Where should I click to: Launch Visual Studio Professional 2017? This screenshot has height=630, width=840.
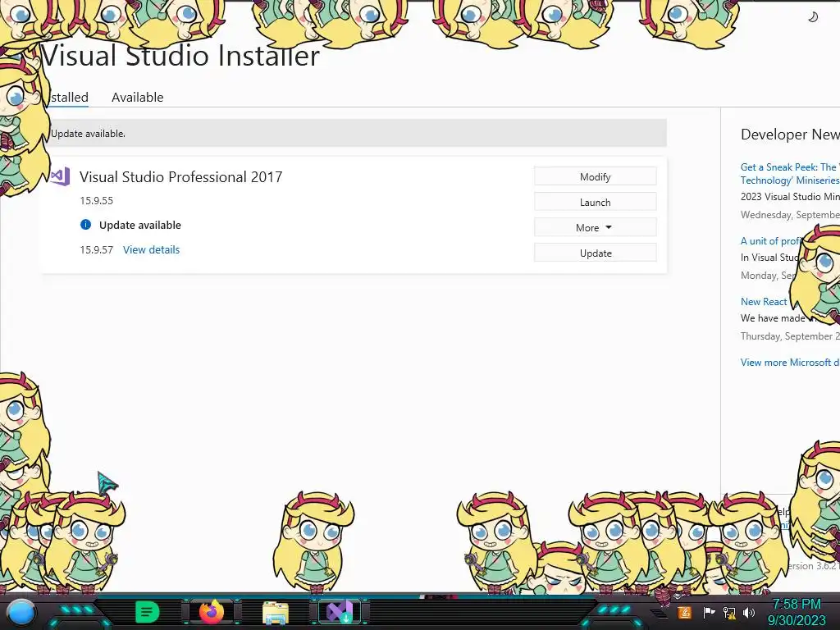pos(596,202)
